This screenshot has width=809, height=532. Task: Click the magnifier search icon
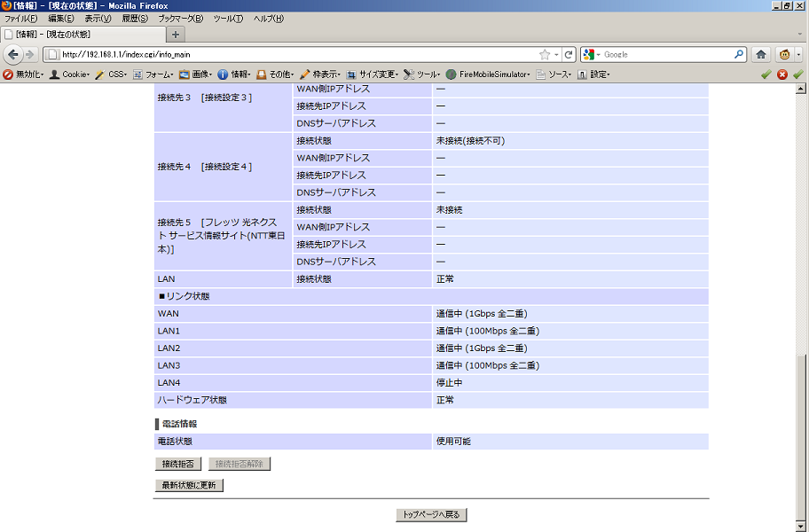point(739,54)
